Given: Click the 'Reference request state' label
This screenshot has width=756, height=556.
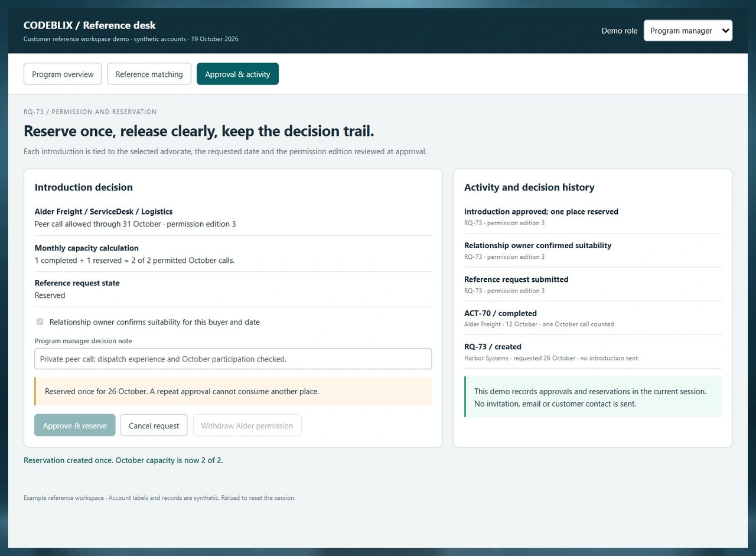Looking at the screenshot, I should (77, 283).
